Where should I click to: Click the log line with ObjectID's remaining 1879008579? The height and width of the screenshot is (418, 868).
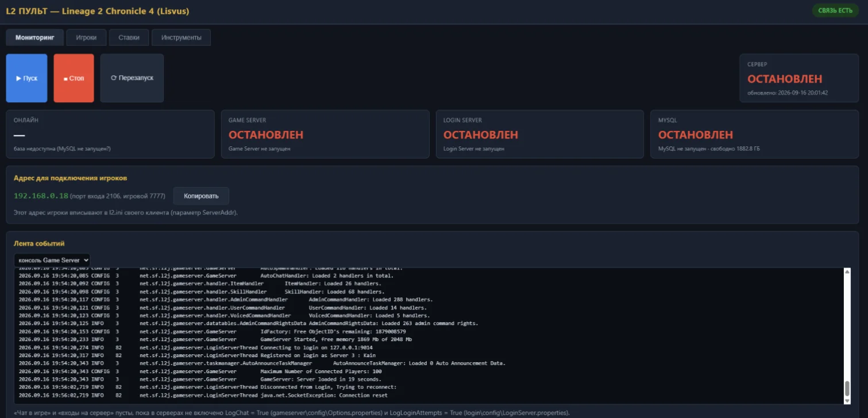(x=213, y=331)
